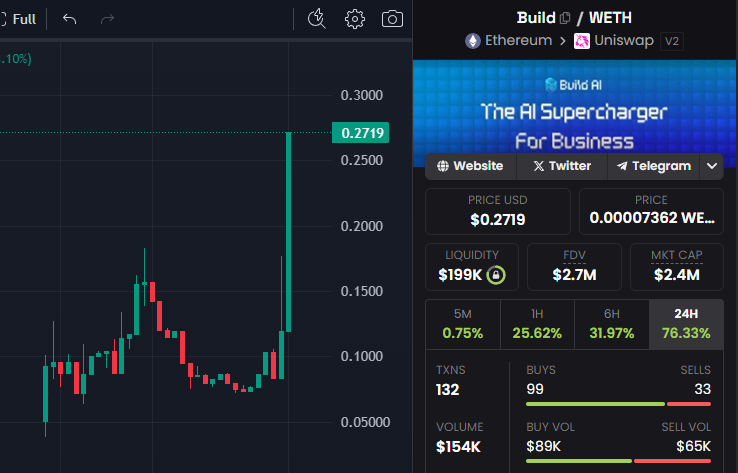The image size is (738, 473).
Task: Click the undo arrow in chart toolbar
Action: pos(70,19)
